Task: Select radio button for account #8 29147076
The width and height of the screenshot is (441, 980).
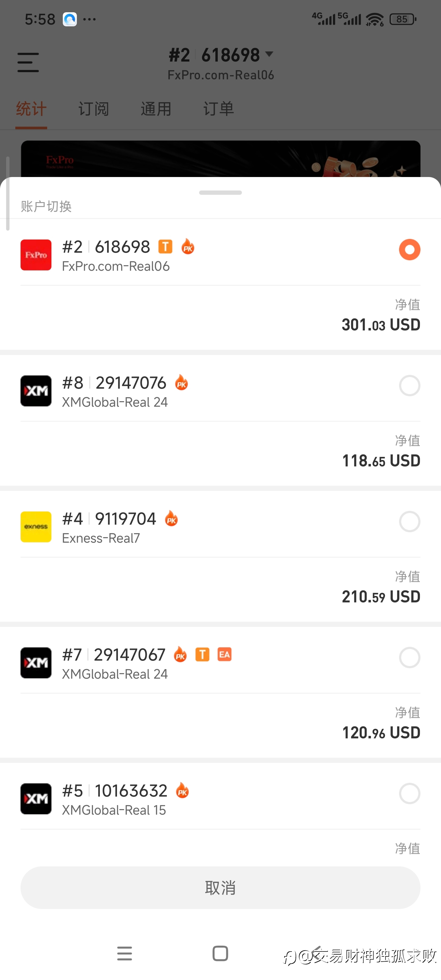Action: coord(409,386)
